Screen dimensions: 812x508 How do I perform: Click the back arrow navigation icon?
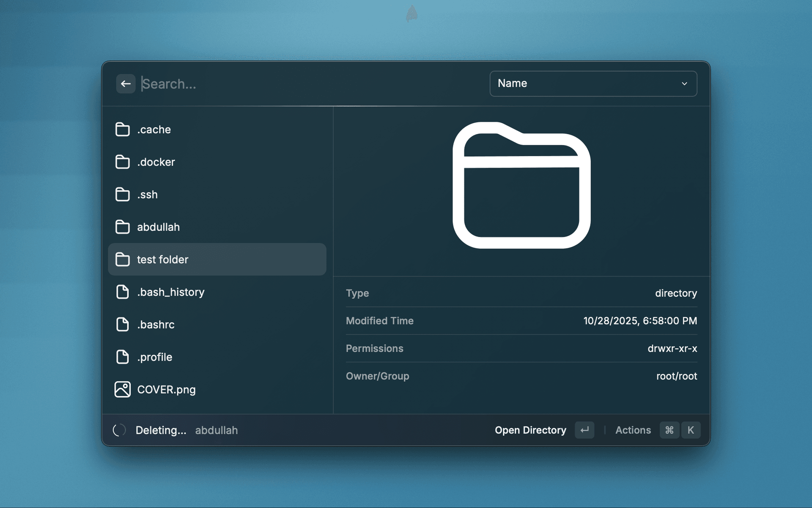tap(125, 83)
